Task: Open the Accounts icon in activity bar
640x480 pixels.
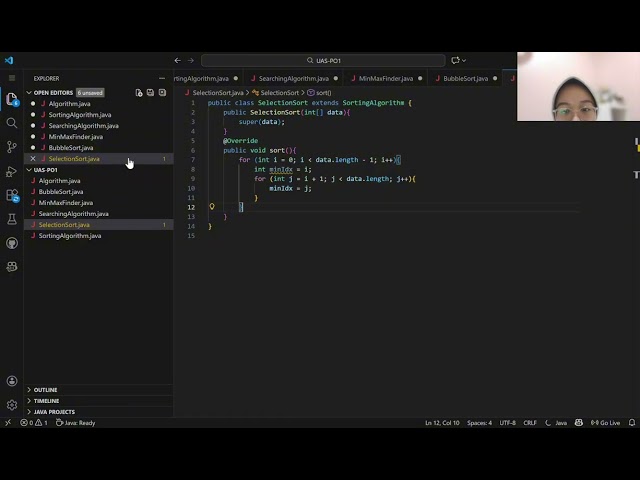Action: [x=12, y=381]
